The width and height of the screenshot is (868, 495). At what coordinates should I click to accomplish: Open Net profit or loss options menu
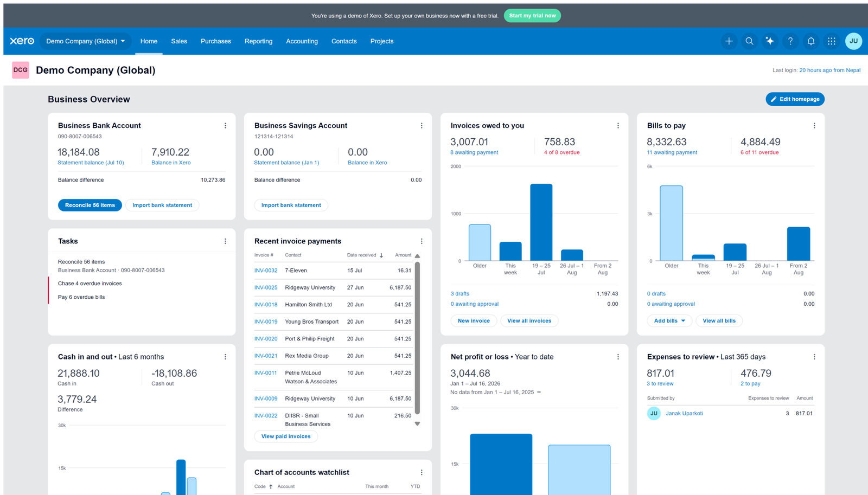coord(618,357)
